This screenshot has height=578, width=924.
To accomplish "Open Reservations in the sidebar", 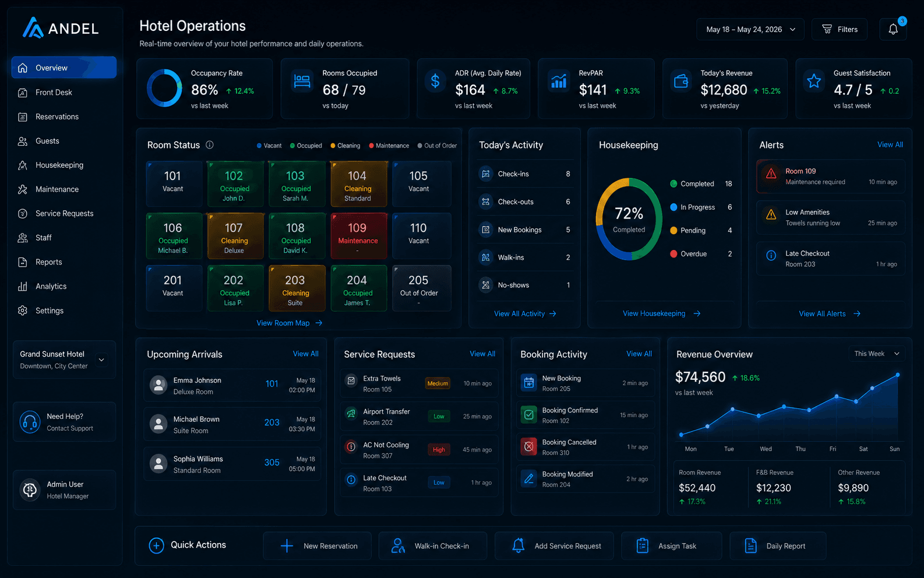I will tap(64, 117).
